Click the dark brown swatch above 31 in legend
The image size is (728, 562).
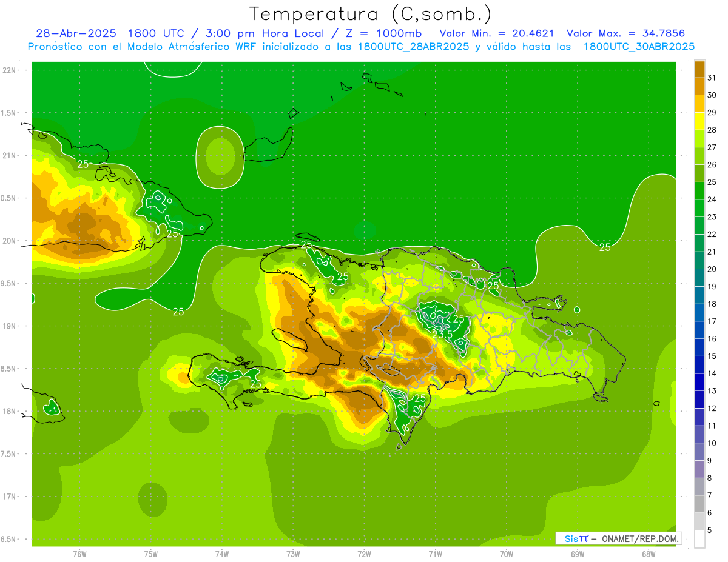pyautogui.click(x=699, y=69)
